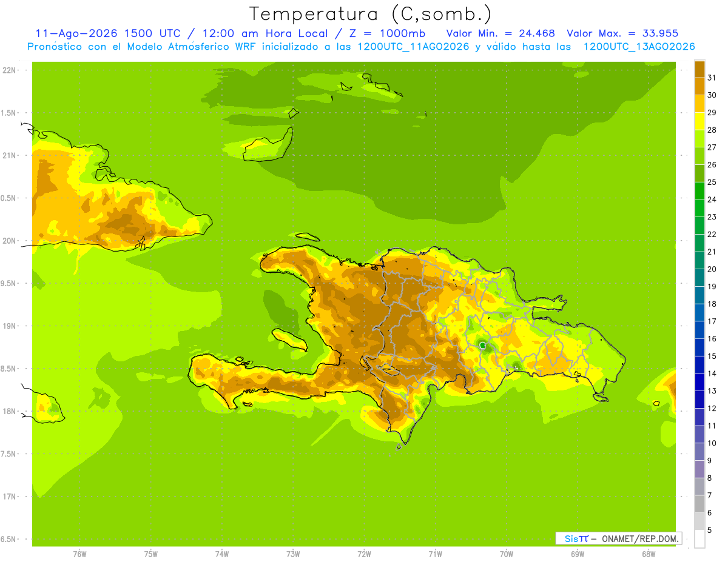Click the '68W' longitude label

tap(649, 555)
